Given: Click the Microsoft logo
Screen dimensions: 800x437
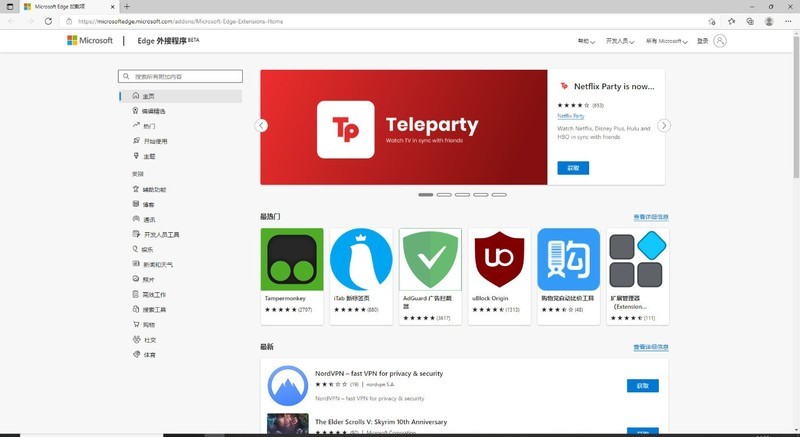Looking at the screenshot, I should click(x=90, y=40).
